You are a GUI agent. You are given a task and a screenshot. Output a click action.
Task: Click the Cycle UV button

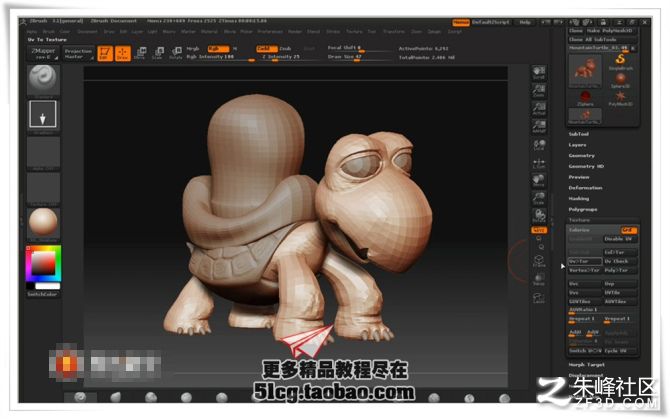[620, 351]
